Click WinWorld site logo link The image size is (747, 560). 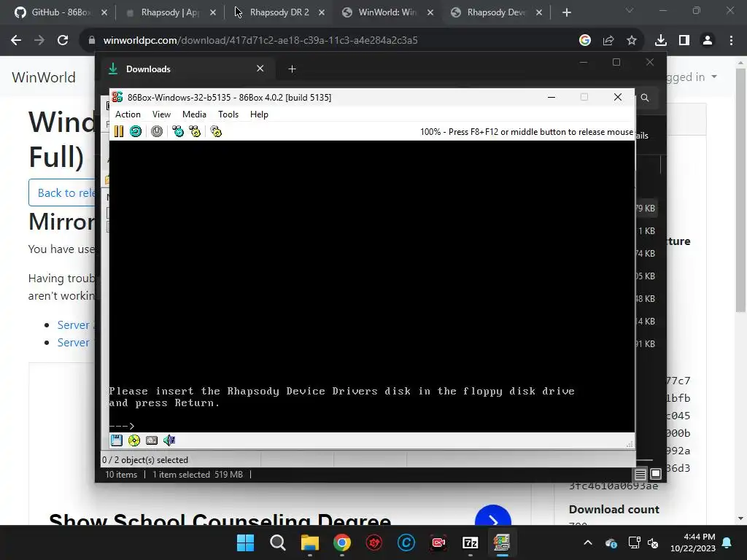[43, 77]
